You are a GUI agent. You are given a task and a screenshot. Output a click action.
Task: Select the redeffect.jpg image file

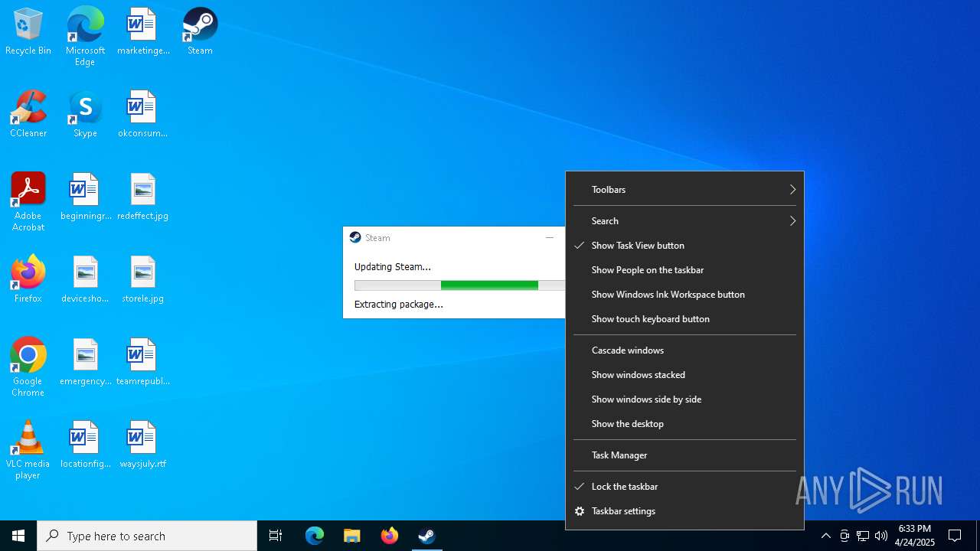tap(143, 197)
